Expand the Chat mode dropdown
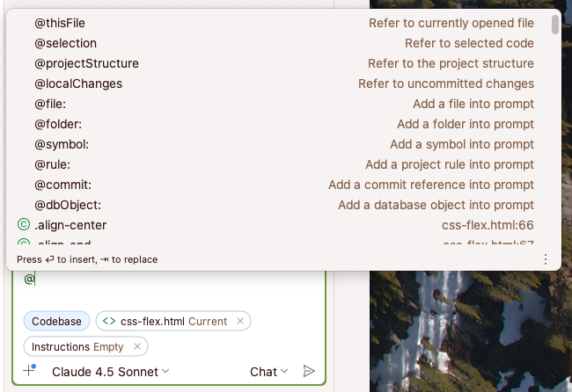Screen dimensions: 572x392 [x=269, y=372]
